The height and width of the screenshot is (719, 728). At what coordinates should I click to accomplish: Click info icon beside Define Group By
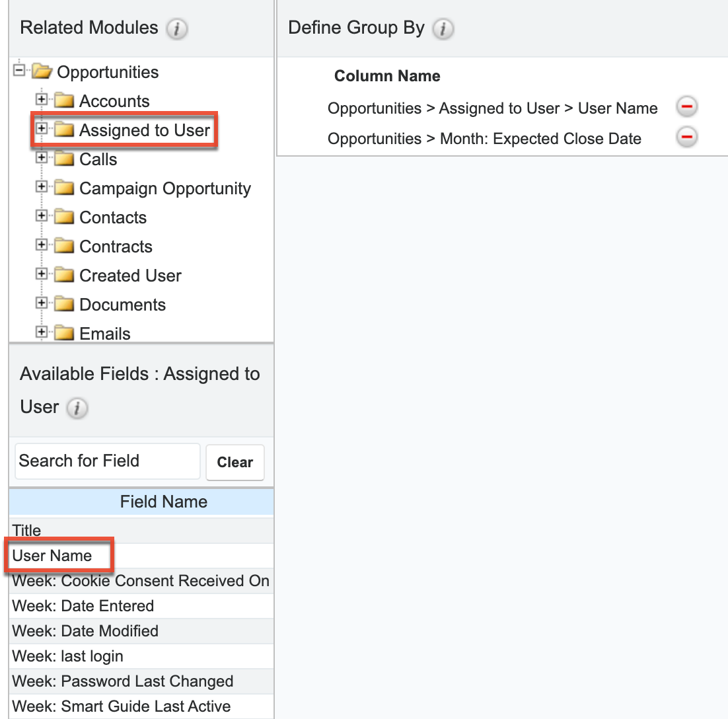[443, 29]
